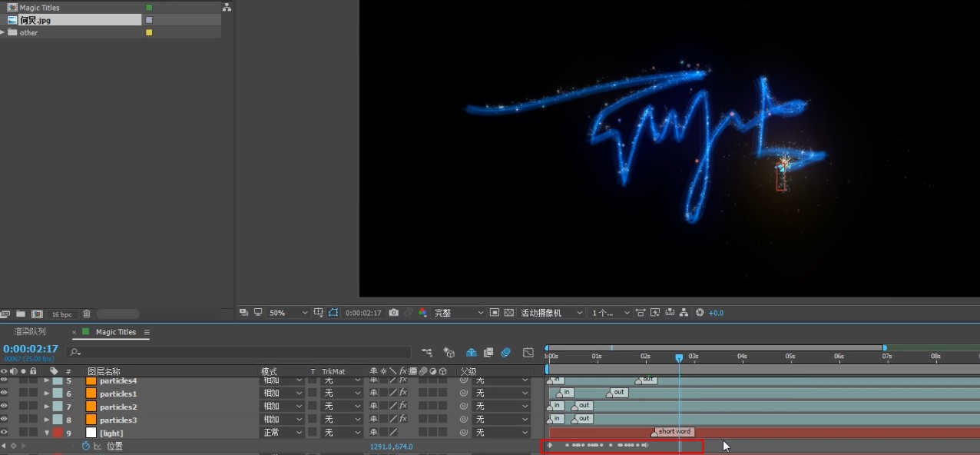The height and width of the screenshot is (455, 980).
Task: Click the 16 bpc color depth button
Action: (61, 314)
